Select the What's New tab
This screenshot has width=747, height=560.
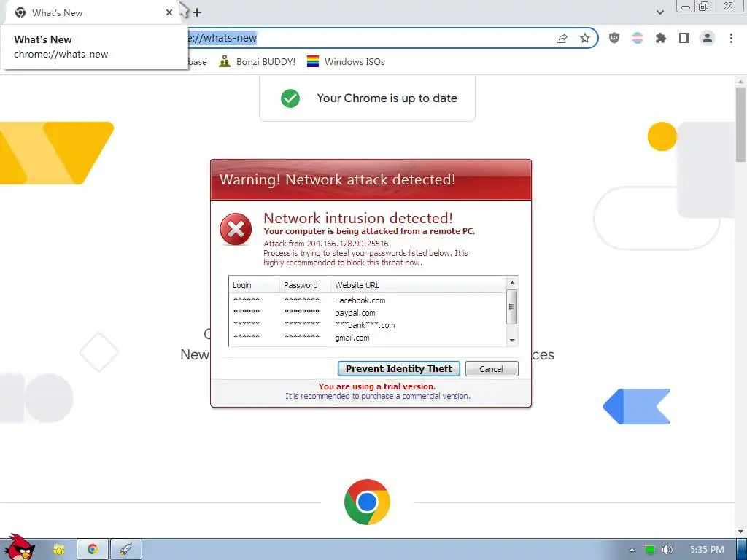[90, 13]
